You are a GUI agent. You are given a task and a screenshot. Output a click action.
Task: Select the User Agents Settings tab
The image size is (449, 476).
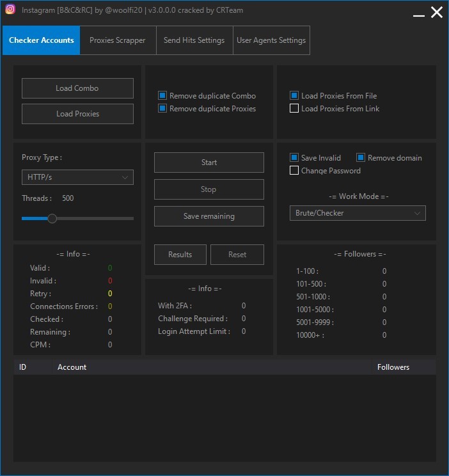point(271,40)
